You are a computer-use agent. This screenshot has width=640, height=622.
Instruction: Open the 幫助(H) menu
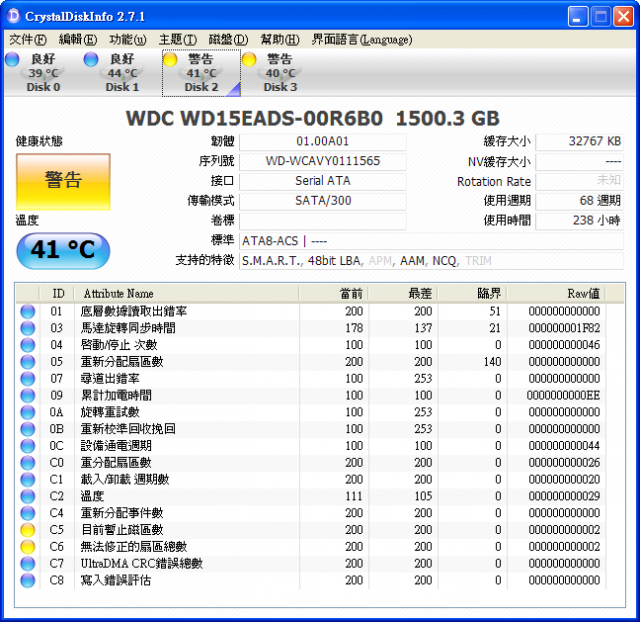tap(280, 40)
